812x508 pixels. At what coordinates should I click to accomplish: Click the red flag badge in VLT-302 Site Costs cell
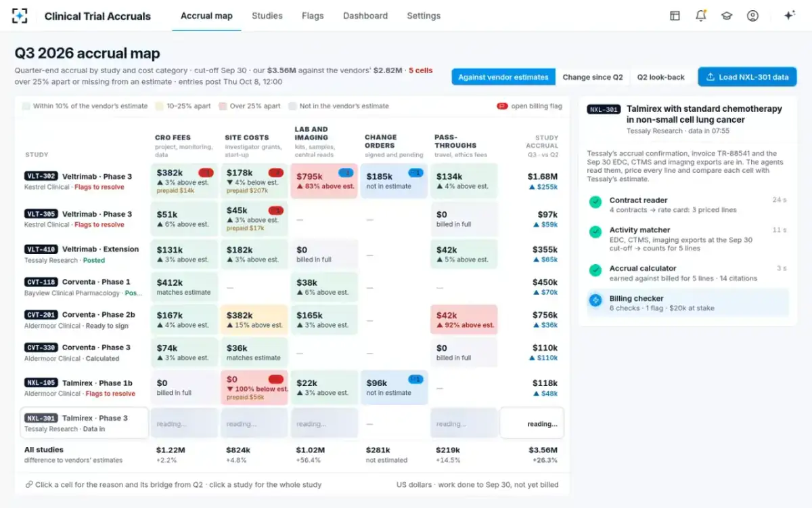(276, 173)
